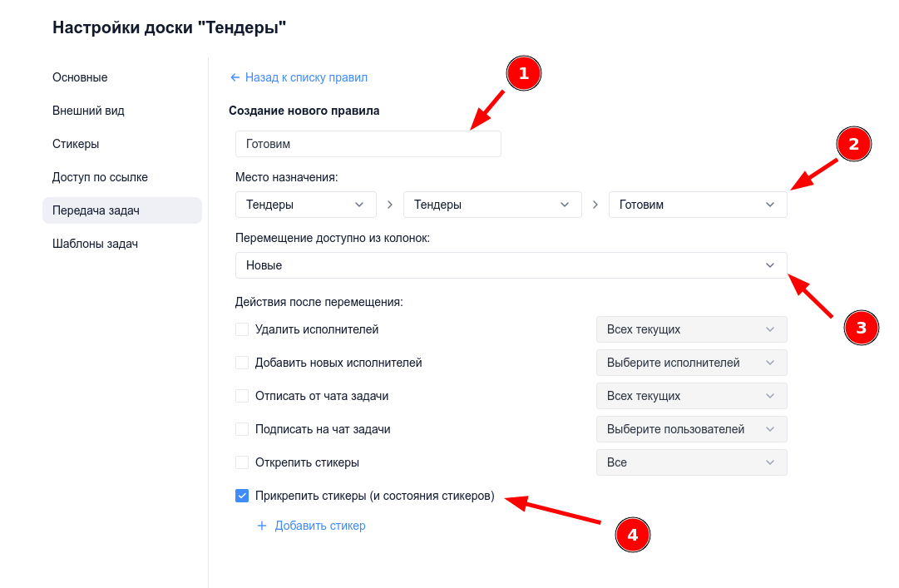Viewport: 899px width, 588px height.
Task: Click the chevron on the first Тендеры dropdown
Action: 359,204
